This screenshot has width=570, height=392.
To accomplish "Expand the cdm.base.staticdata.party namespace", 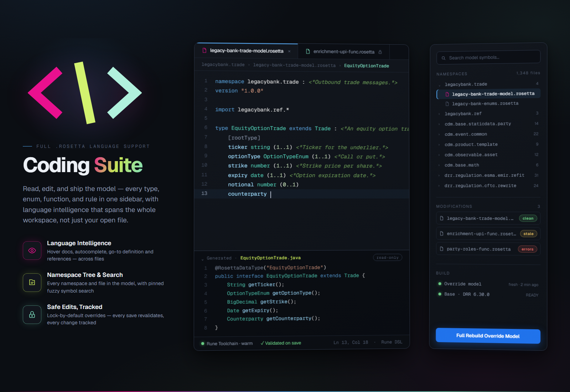I will pyautogui.click(x=439, y=124).
